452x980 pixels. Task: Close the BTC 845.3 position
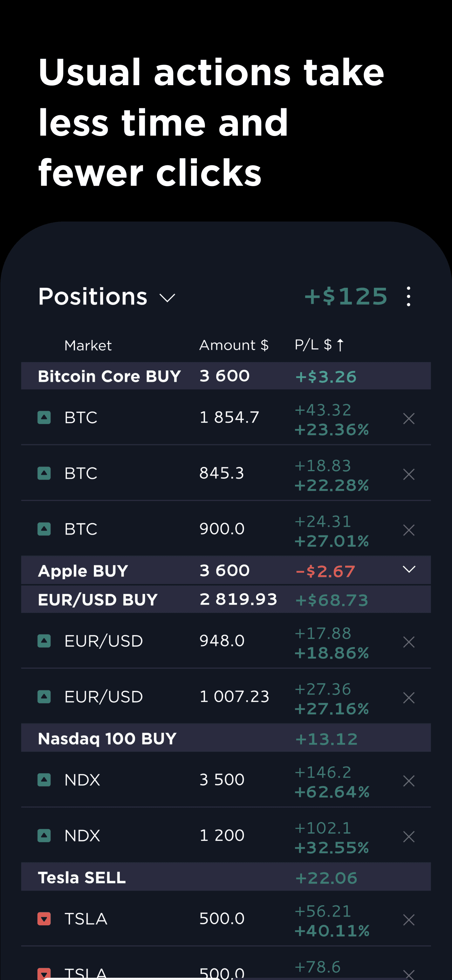[409, 474]
